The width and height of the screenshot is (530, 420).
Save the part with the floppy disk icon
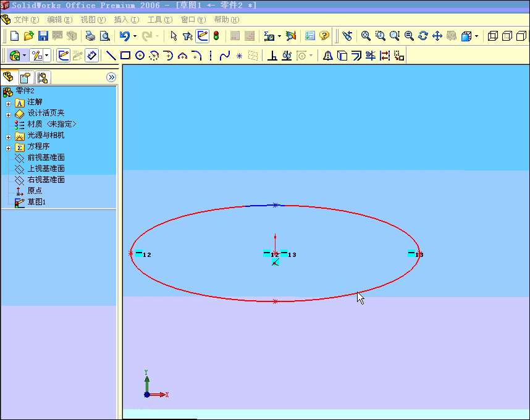coord(43,36)
